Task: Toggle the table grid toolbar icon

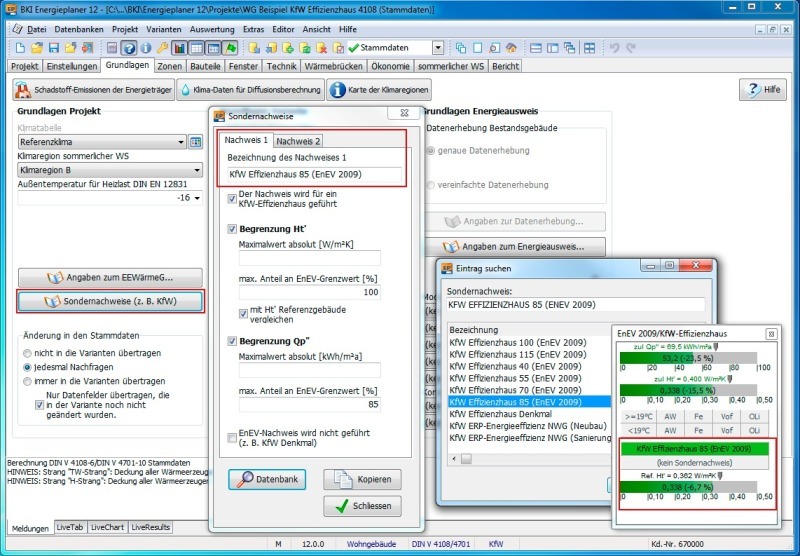Action: 196,48
